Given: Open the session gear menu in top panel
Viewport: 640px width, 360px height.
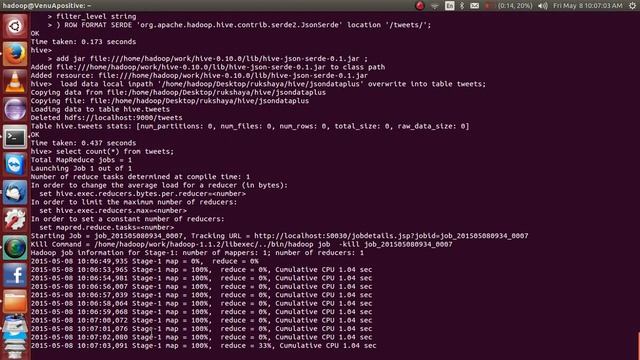Looking at the screenshot, I should pyautogui.click(x=633, y=5).
